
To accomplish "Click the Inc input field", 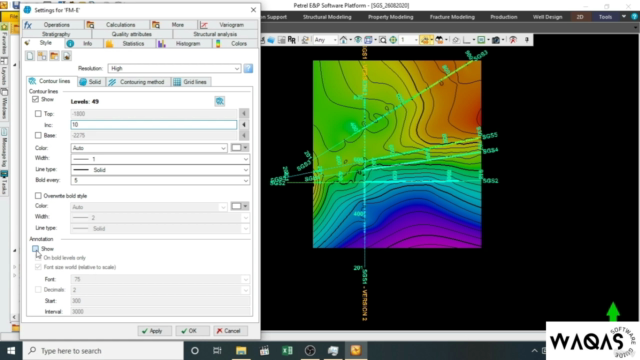I will click(x=153, y=124).
